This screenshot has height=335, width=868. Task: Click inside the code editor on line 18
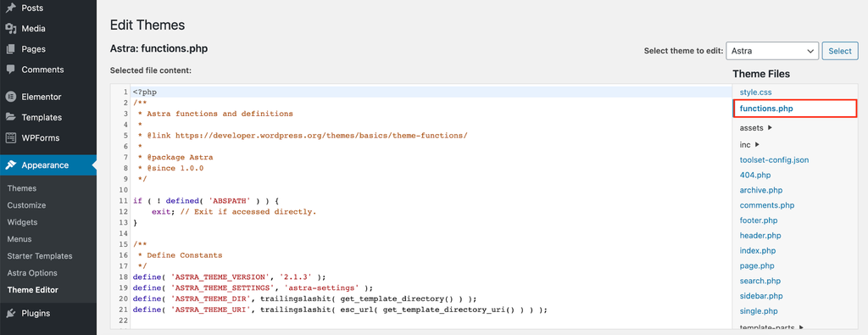[x=431, y=276]
